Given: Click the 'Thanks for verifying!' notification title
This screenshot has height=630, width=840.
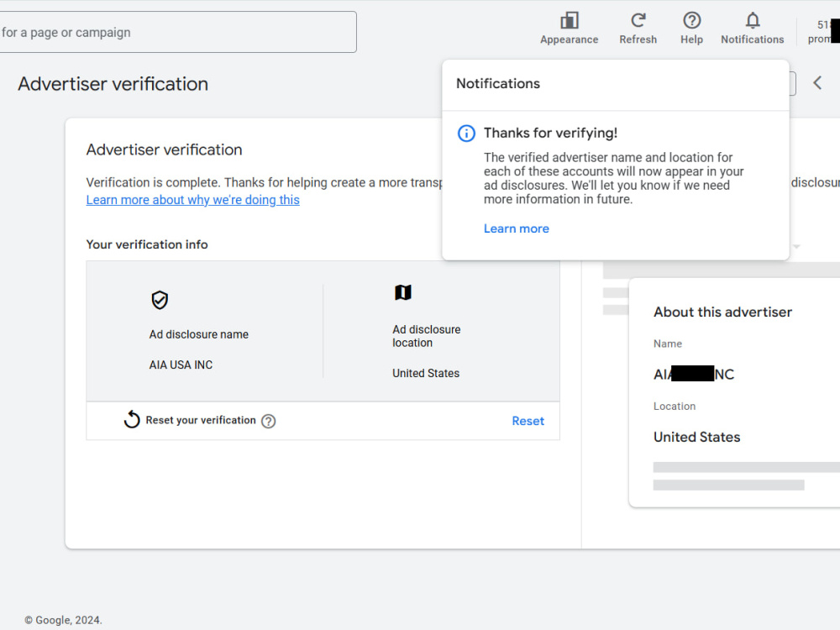Looking at the screenshot, I should pos(550,133).
